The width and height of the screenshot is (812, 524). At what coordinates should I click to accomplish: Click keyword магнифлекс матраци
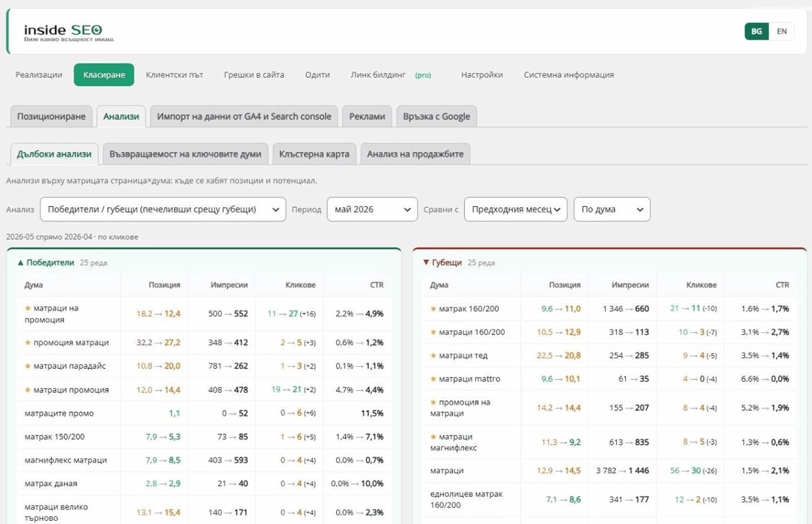pyautogui.click(x=65, y=460)
